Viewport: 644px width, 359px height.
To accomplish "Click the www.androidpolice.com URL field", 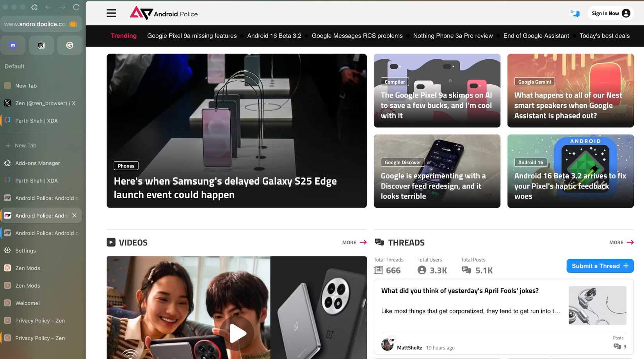I will click(x=35, y=24).
